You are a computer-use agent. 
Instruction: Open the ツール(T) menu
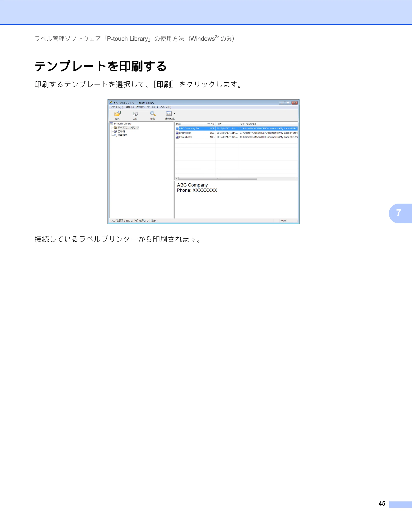pyautogui.click(x=152, y=107)
